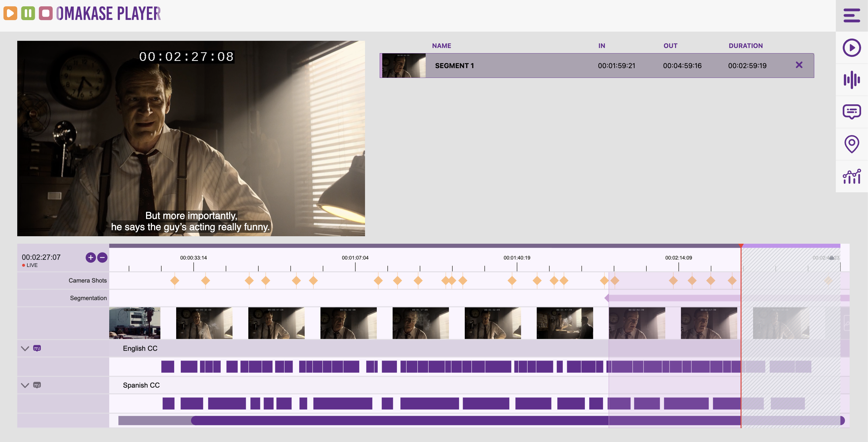Click the first Spanish CC subtitle block
This screenshot has height=442, width=868.
click(168, 403)
